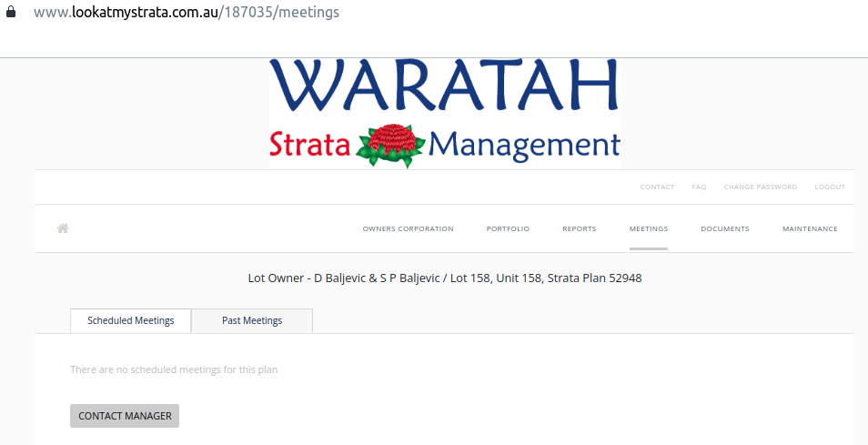Open the FAQ link
The height and width of the screenshot is (445, 868).
[699, 187]
